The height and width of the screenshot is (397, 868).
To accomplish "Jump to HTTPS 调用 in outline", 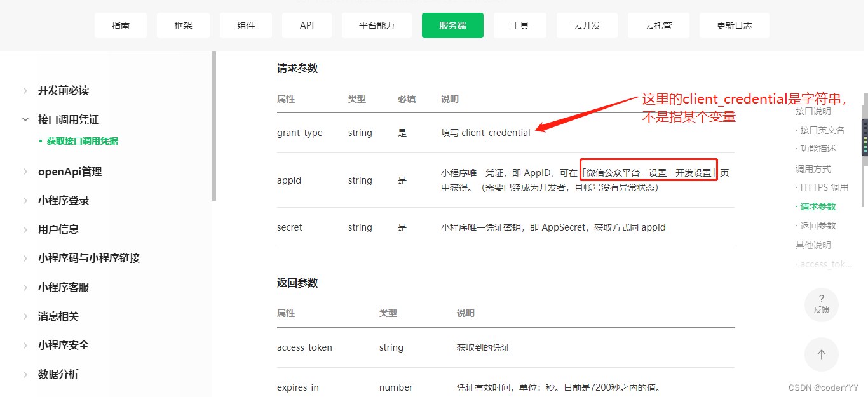I will pyautogui.click(x=824, y=187).
